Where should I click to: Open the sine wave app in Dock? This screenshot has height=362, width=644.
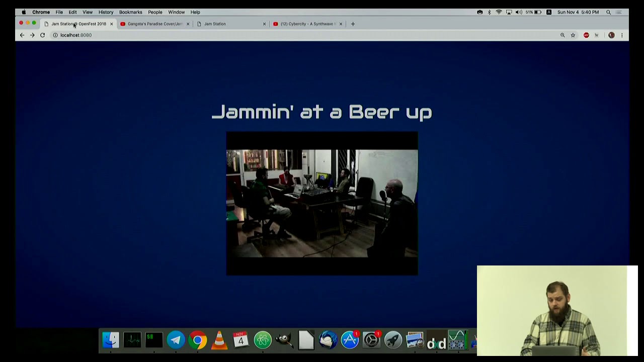point(458,340)
